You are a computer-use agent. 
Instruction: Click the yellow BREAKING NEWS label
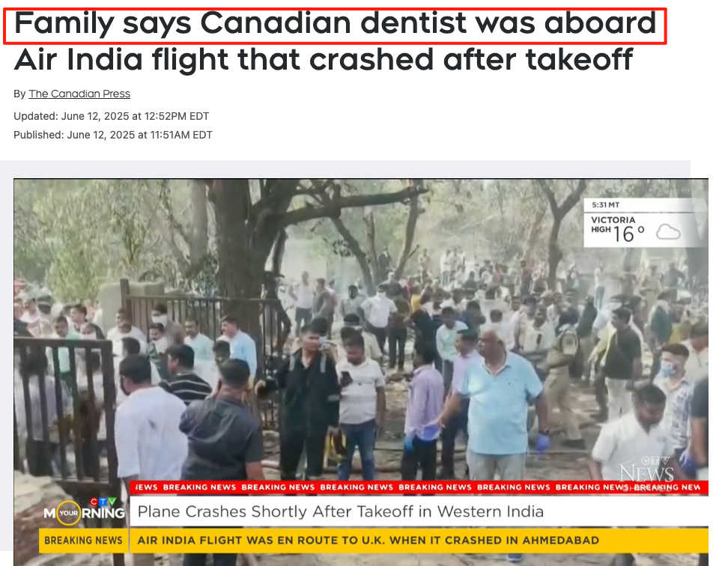point(83,541)
